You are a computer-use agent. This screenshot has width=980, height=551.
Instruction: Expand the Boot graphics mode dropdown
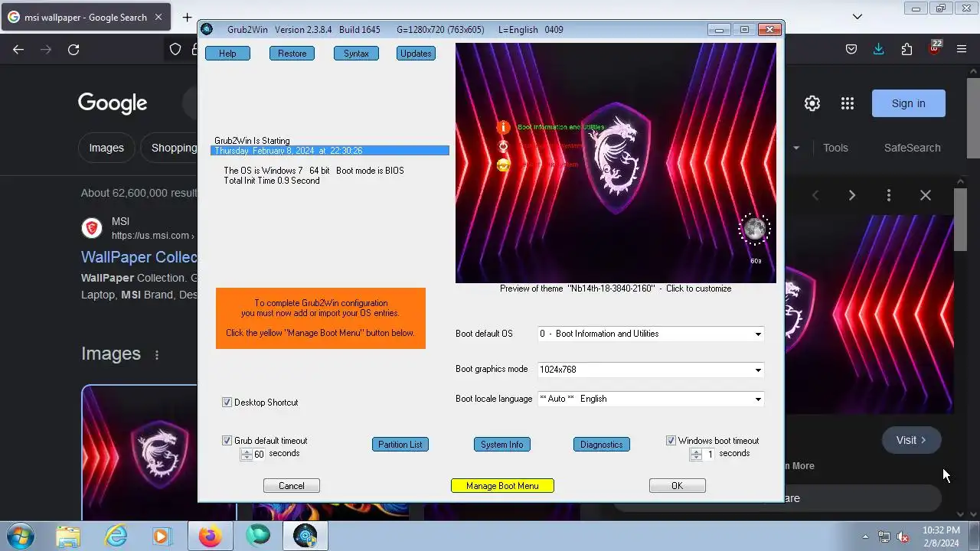point(758,370)
